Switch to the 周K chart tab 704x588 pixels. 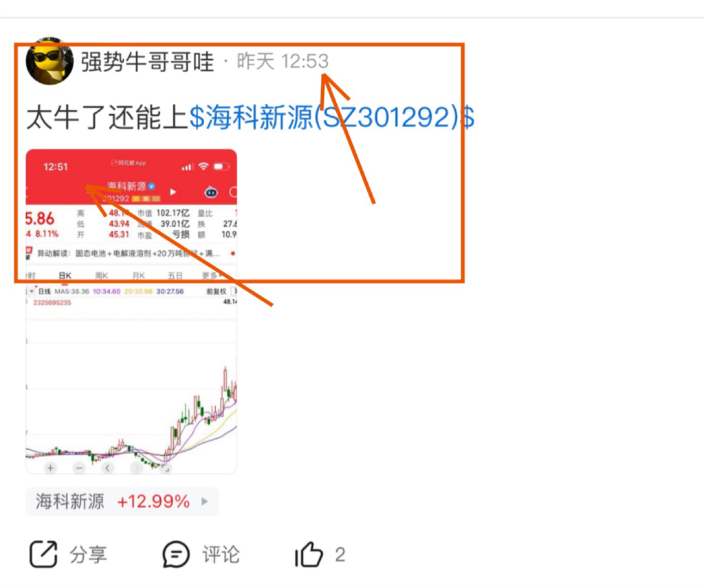[102, 275]
